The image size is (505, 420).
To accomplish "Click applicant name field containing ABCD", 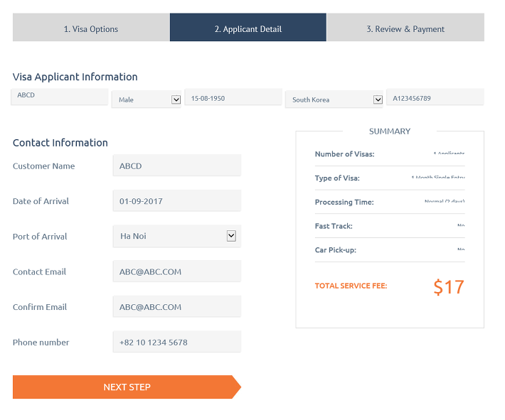I will coord(60,97).
